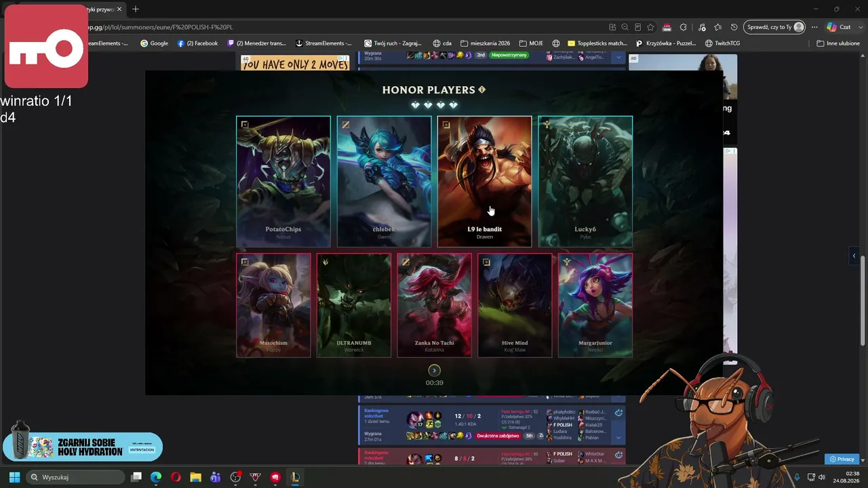Viewport: 868px width, 488px height.
Task: Open the phatphobic summoner link
Action: pos(564,411)
